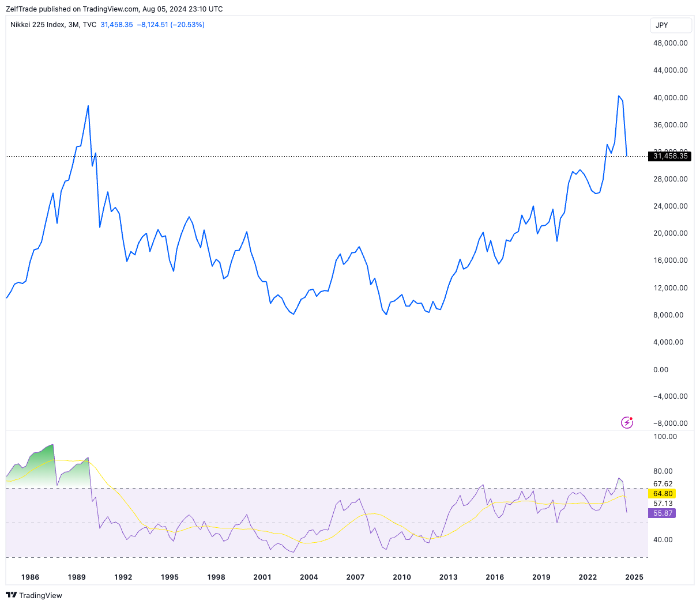Click the ZelfTrade published header text
Screen dimensions: 700x605
(114, 9)
